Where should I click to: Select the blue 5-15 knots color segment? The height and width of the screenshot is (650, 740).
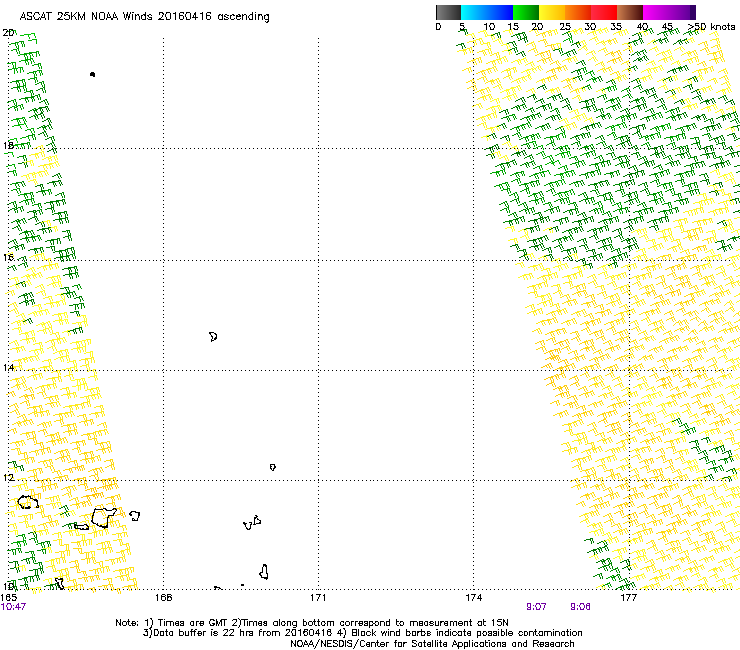(x=487, y=12)
